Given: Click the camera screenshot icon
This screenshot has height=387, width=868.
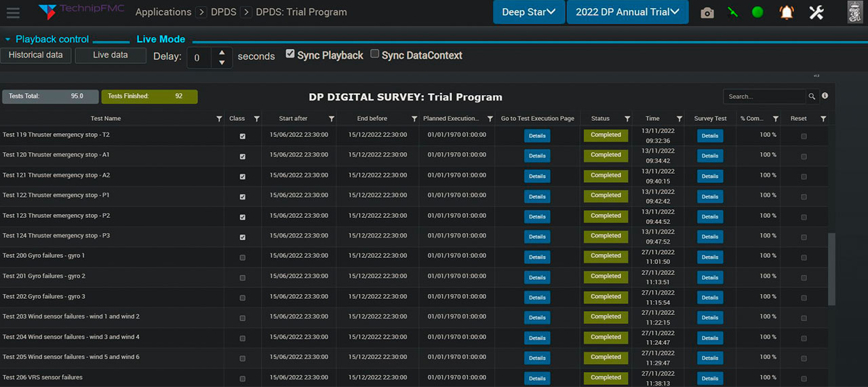Looking at the screenshot, I should pos(707,13).
